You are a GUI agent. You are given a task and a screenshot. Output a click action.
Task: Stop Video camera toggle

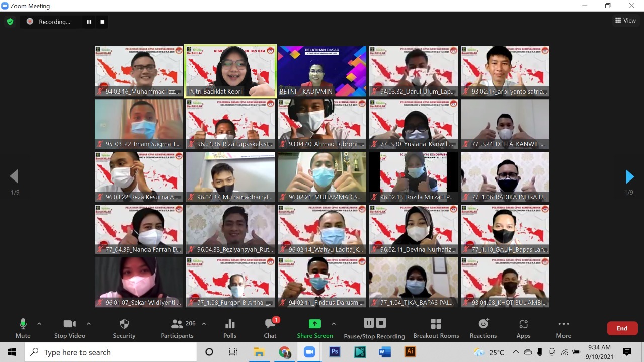pyautogui.click(x=69, y=328)
